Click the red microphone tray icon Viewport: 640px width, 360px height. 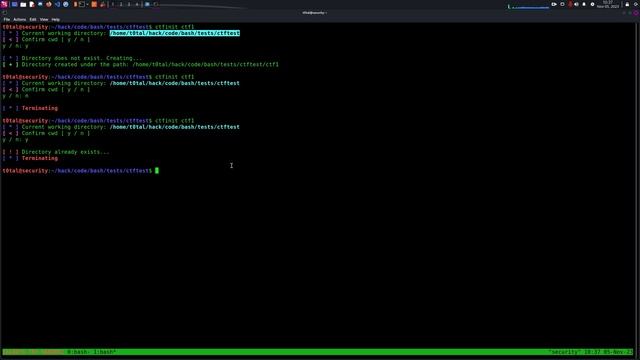[x=570, y=4]
